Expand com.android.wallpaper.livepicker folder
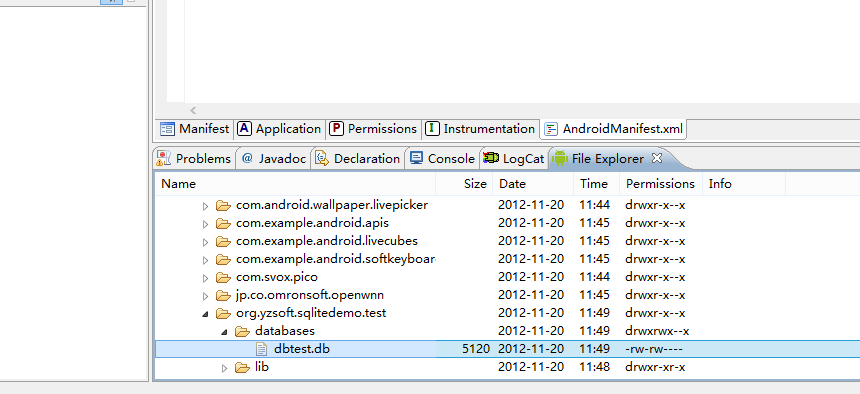The image size is (860, 394). 206,206
